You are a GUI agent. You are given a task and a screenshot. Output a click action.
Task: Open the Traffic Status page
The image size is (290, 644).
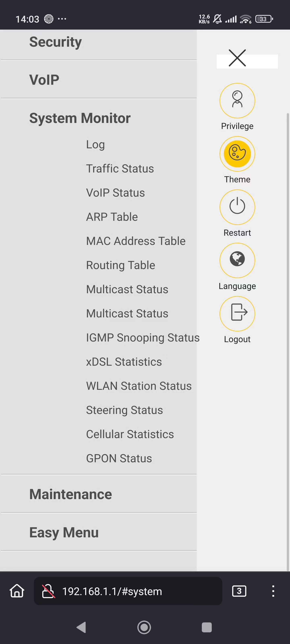(120, 168)
